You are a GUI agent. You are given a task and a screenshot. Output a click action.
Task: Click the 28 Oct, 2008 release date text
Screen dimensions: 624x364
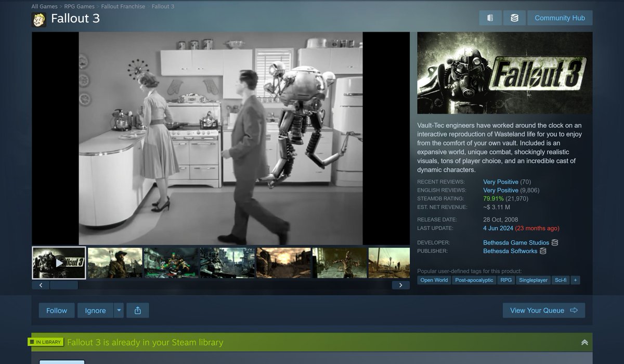pyautogui.click(x=500, y=220)
